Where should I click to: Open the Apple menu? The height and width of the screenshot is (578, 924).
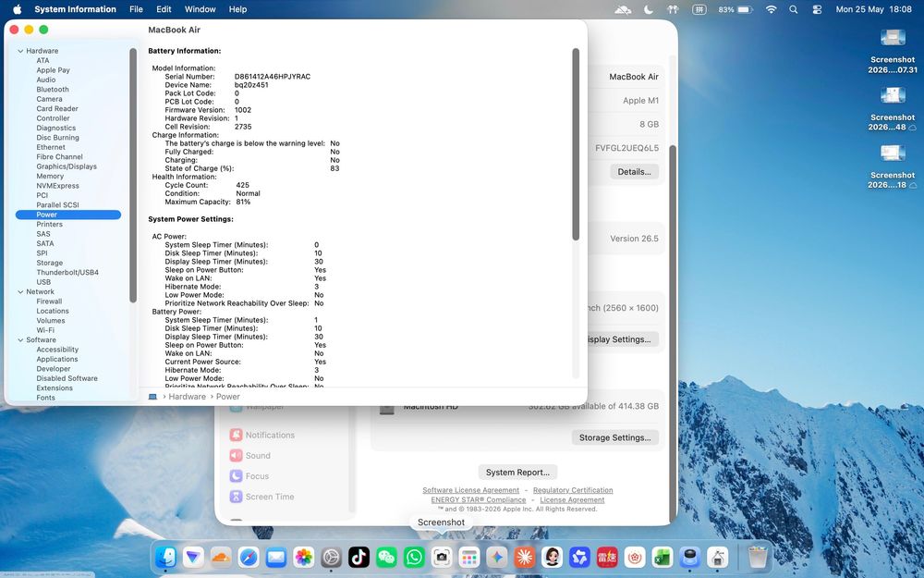[17, 9]
